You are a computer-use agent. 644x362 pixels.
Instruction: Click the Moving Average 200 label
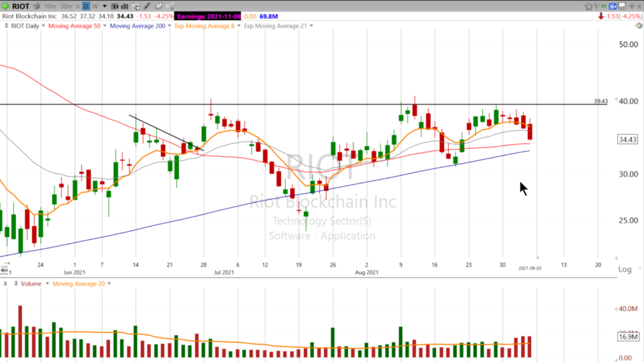[138, 26]
